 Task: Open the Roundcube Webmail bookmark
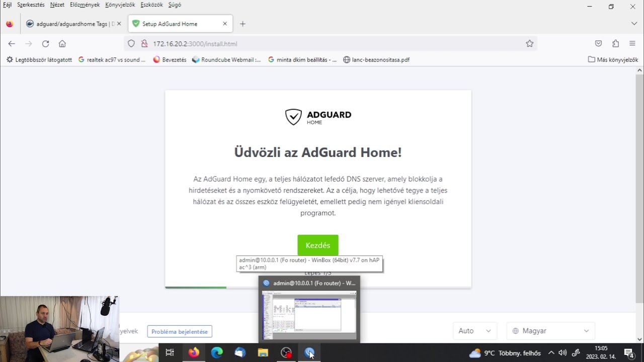click(227, 59)
